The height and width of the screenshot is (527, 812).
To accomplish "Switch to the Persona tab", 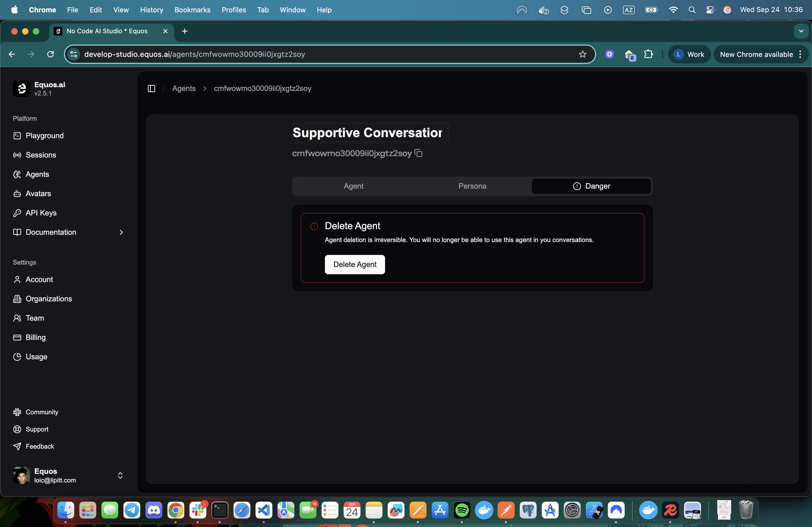I will 472,186.
